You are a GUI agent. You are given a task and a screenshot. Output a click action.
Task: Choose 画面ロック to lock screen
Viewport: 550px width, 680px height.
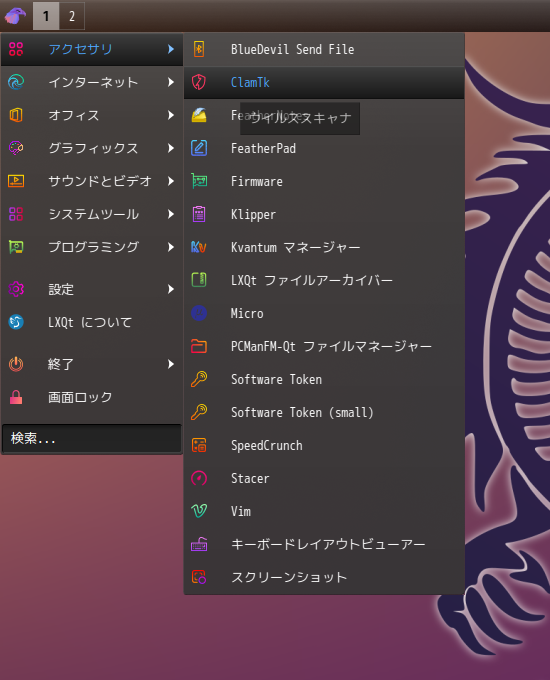coord(92,397)
